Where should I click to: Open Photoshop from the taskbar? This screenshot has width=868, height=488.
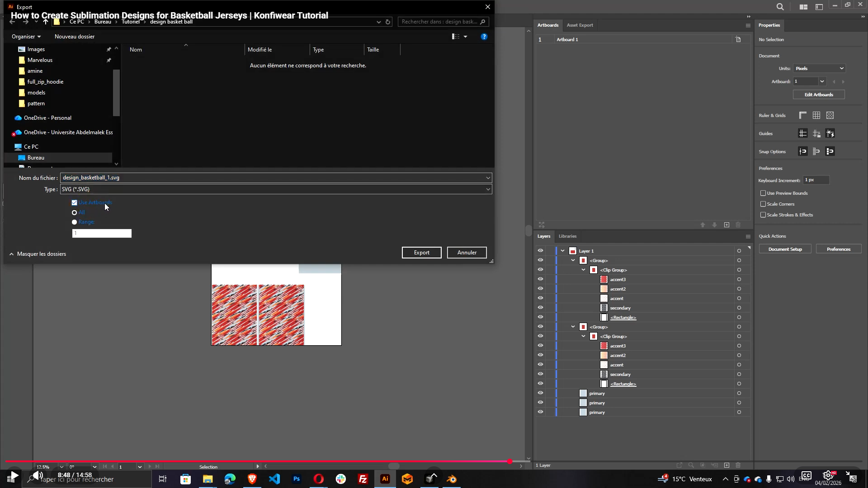pyautogui.click(x=296, y=479)
